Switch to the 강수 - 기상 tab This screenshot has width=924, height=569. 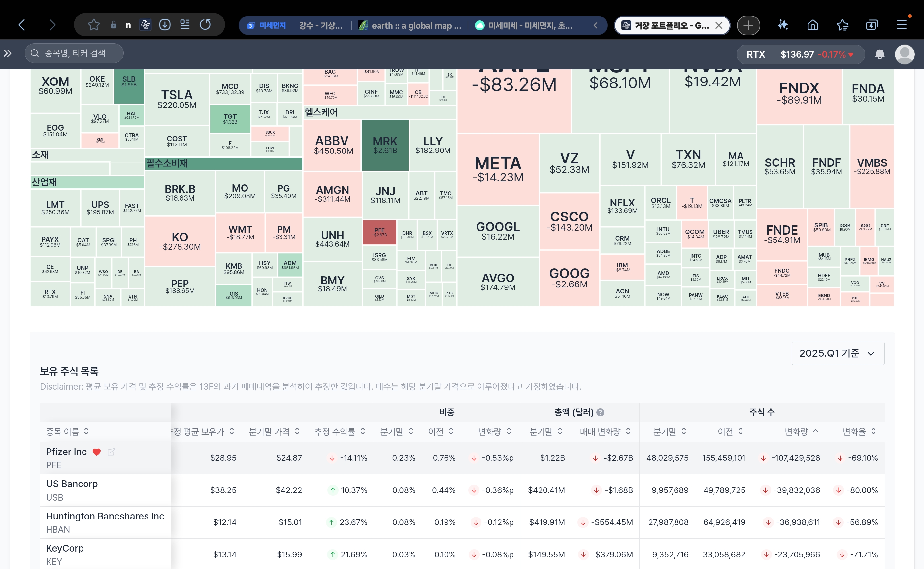pos(320,26)
